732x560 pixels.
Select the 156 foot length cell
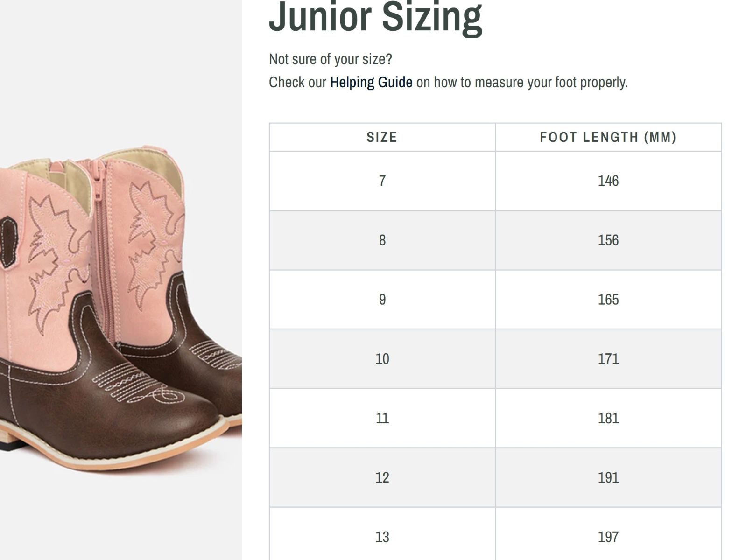tap(608, 240)
